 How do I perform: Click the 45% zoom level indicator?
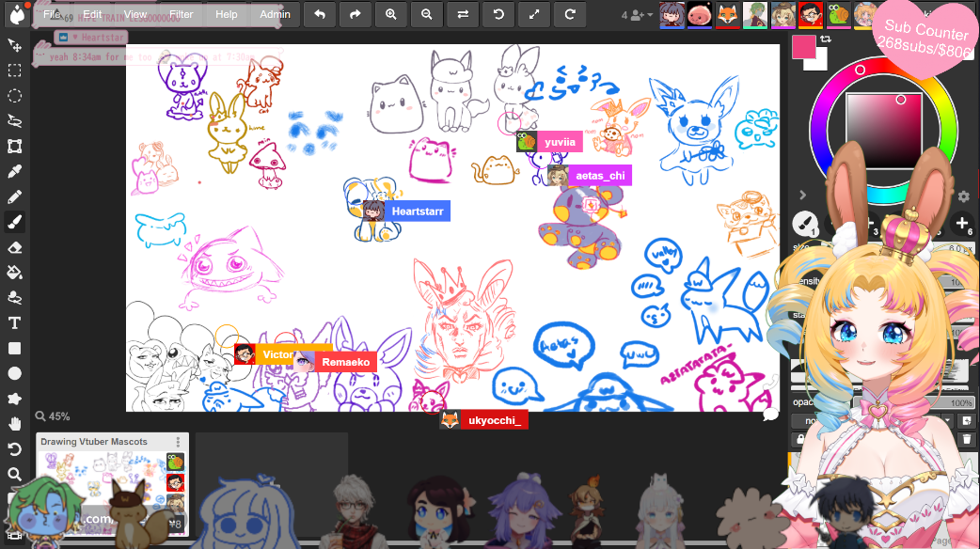coord(54,416)
